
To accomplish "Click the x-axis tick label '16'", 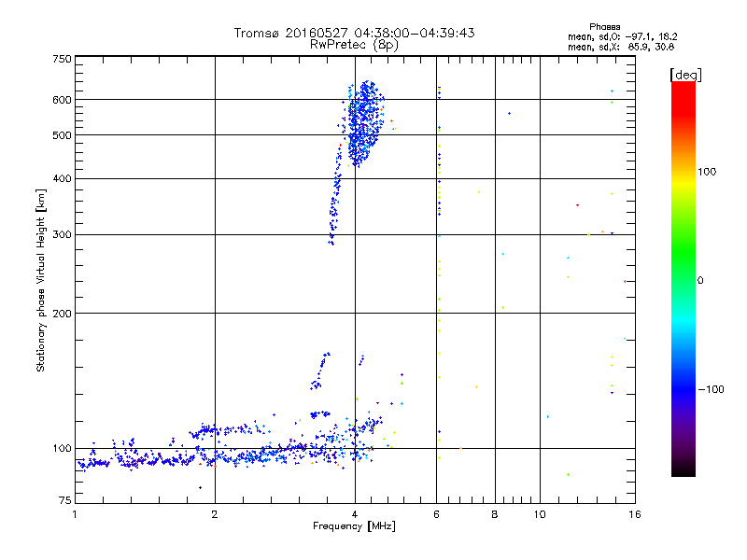I will (x=635, y=514).
